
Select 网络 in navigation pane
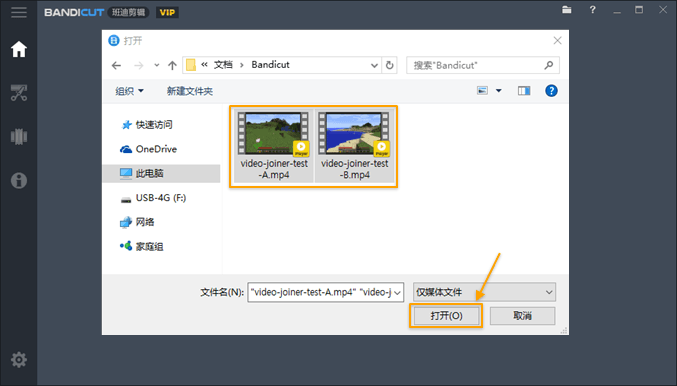(137, 222)
